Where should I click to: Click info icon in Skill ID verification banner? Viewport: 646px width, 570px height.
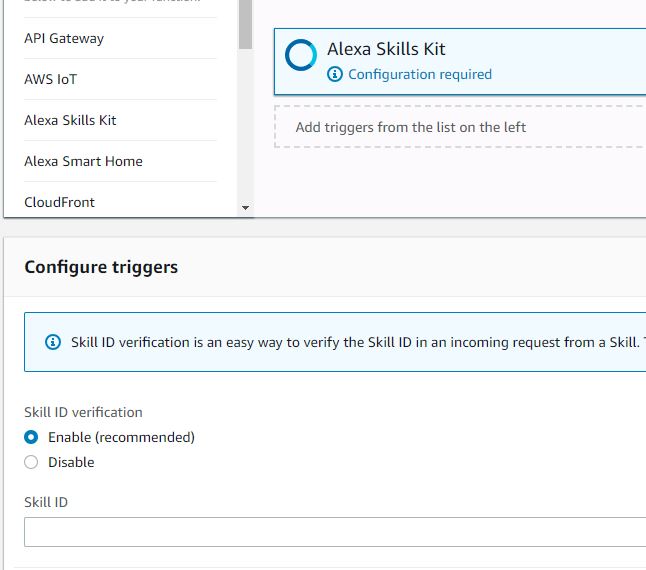53,342
